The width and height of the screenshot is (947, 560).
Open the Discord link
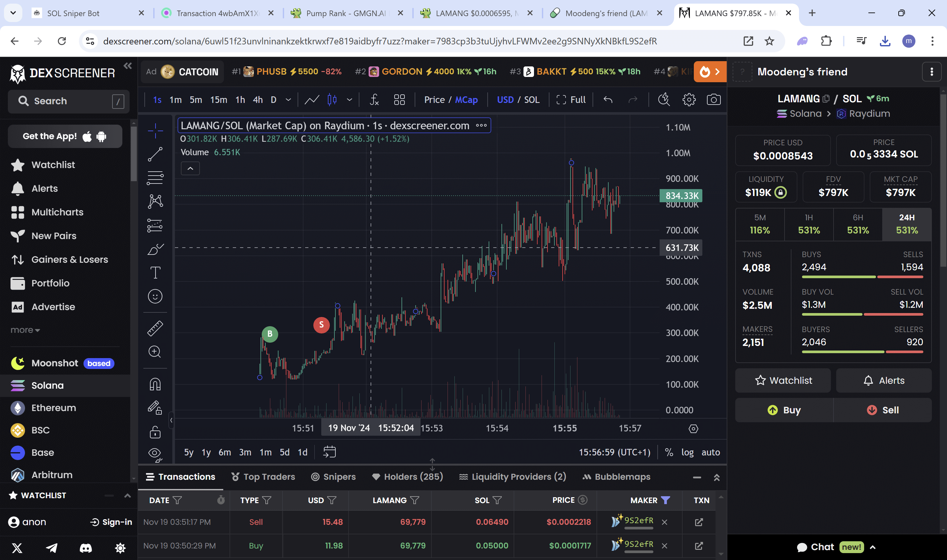click(85, 548)
